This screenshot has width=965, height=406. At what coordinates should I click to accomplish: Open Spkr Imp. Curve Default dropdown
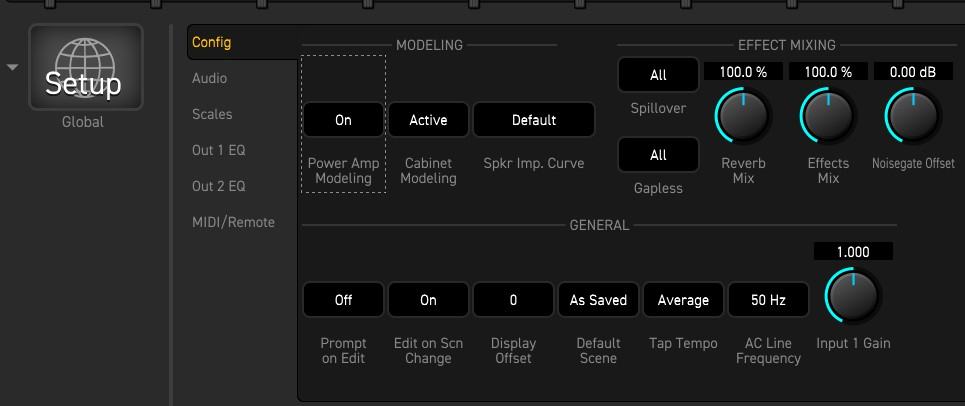click(x=534, y=120)
